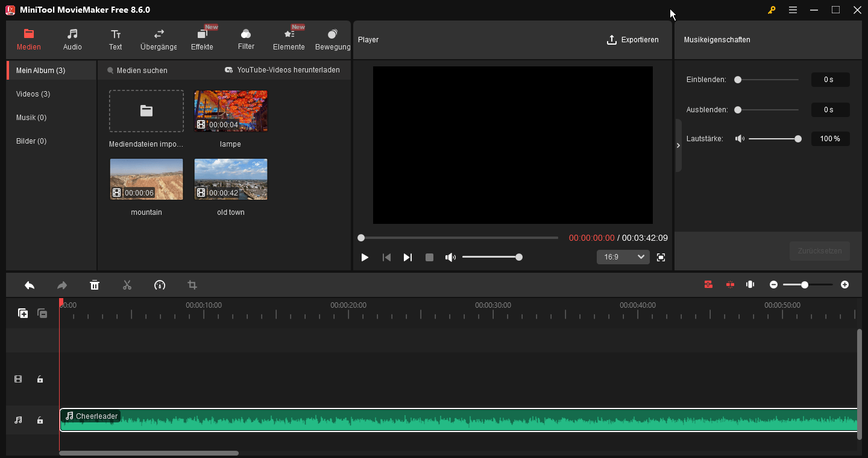This screenshot has height=458, width=868.
Task: Select the split scissors tool
Action: tap(127, 284)
